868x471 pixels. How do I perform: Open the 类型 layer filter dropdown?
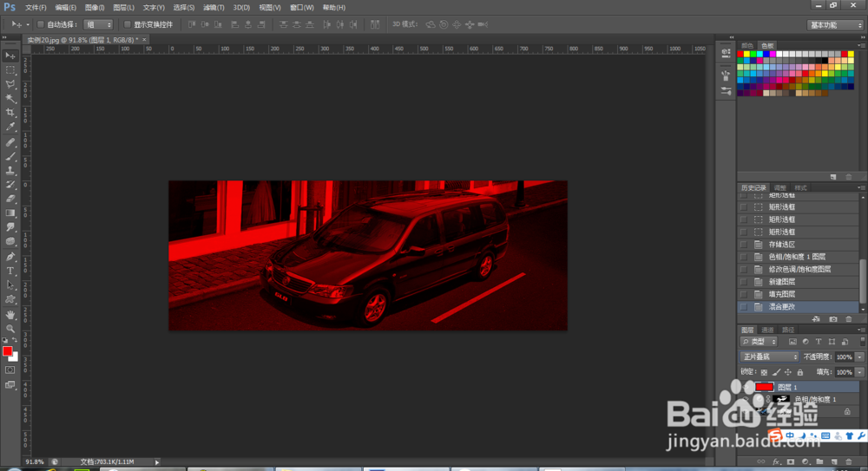(759, 342)
